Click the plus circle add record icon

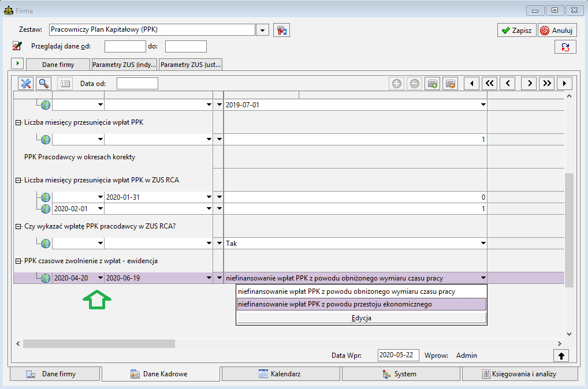pos(397,83)
